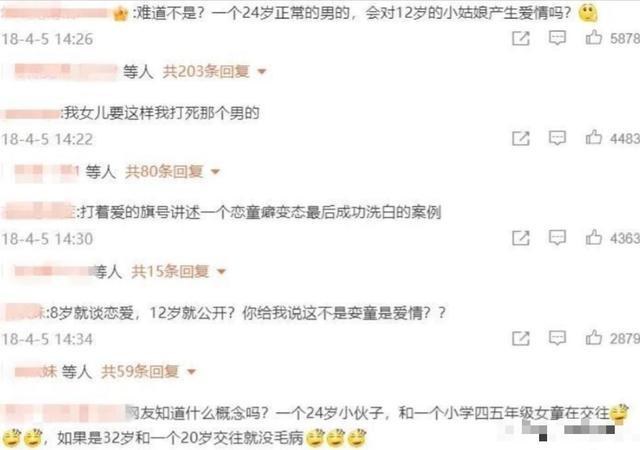Image resolution: width=640 pixels, height=450 pixels.
Task: Share the 14:22 comment about 我女儿
Action: click(x=521, y=138)
